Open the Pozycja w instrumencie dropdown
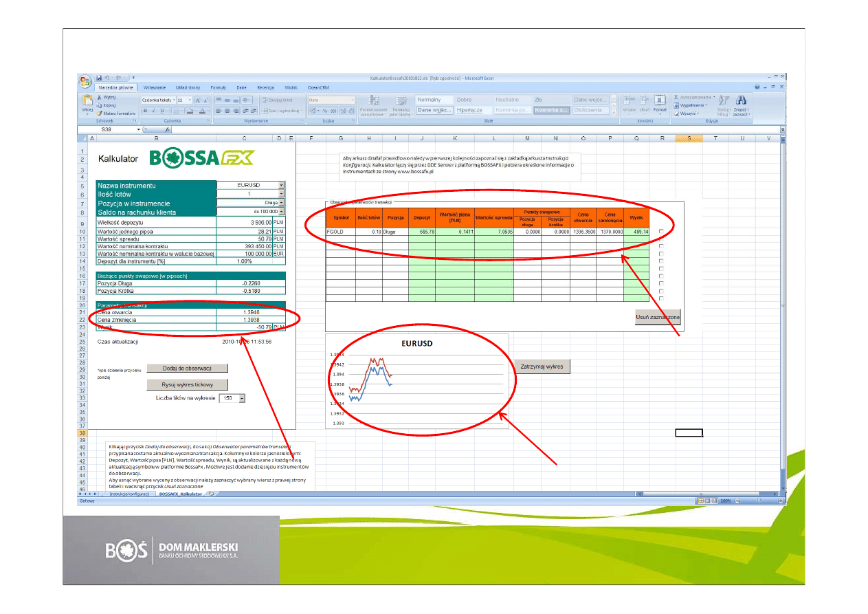This screenshot has width=868, height=614. pos(281,204)
